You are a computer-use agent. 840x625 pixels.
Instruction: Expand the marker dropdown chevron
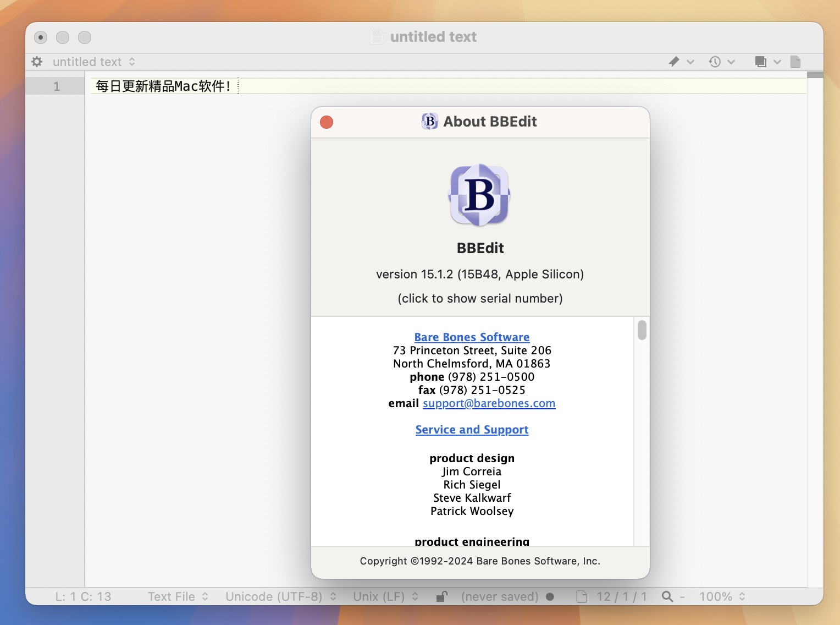pyautogui.click(x=690, y=62)
